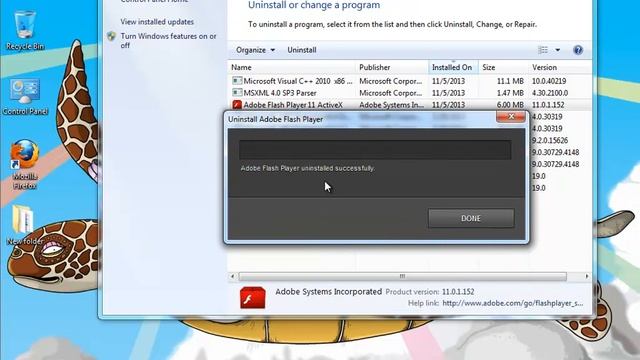Click the 1.47 MB size cell
Screen dimensions: 640x360
[510, 93]
